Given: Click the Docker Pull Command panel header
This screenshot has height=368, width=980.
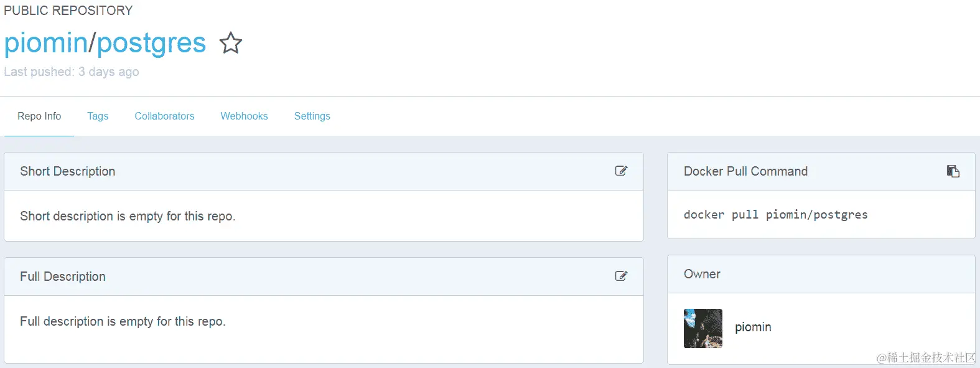Looking at the screenshot, I should tap(745, 171).
